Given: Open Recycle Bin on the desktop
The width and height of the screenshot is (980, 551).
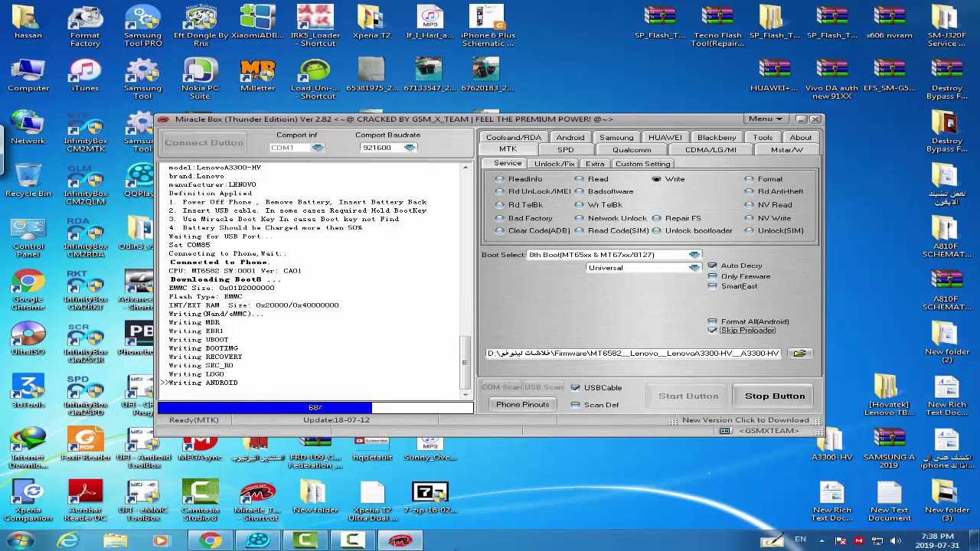Looking at the screenshot, I should pyautogui.click(x=28, y=181).
